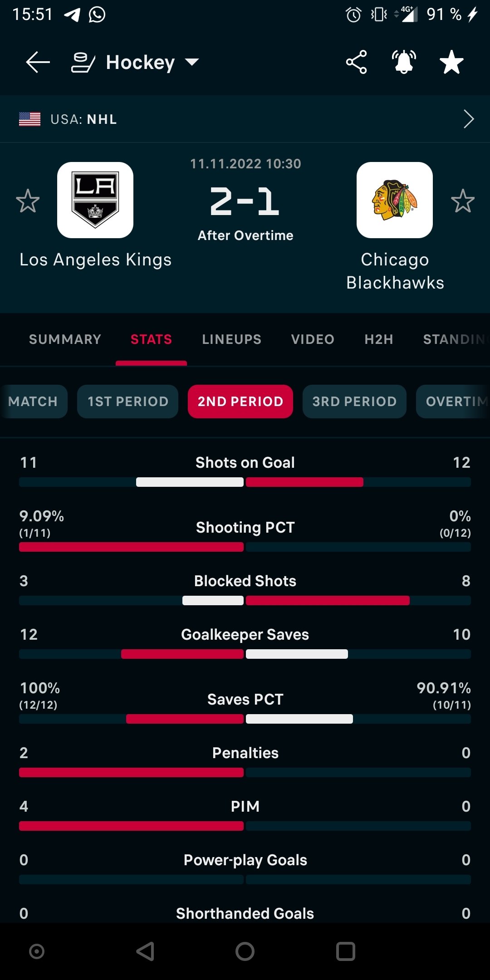The height and width of the screenshot is (980, 490).
Task: Tap the Los Angeles Kings logo
Action: click(95, 200)
